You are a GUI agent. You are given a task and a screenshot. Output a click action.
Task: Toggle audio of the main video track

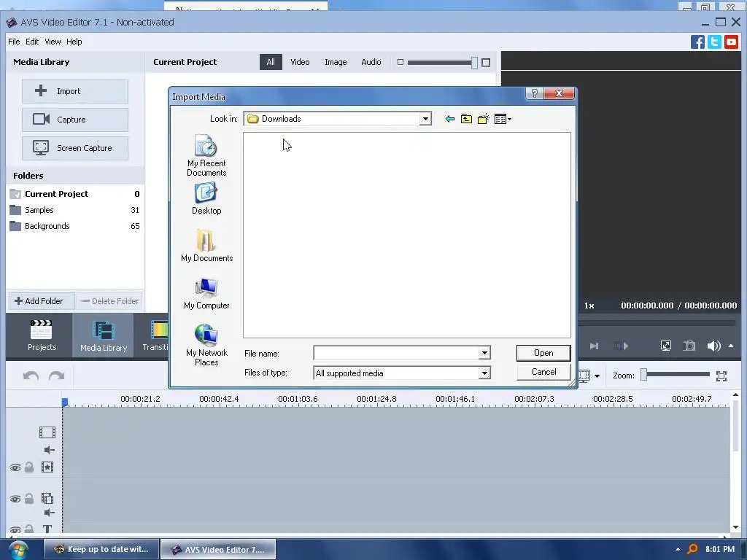tap(49, 450)
